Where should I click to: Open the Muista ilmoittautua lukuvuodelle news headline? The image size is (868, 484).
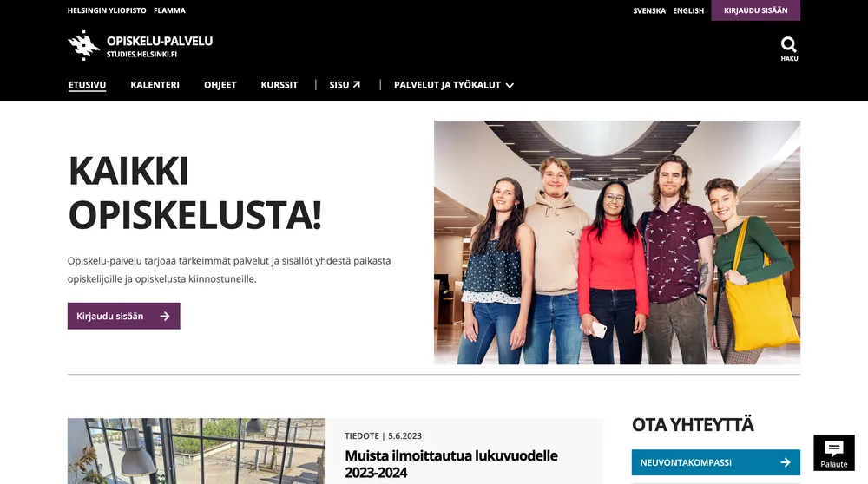point(451,463)
